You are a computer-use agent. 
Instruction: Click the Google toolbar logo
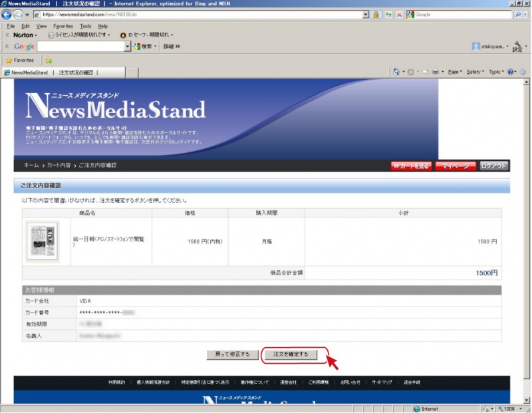[x=24, y=47]
